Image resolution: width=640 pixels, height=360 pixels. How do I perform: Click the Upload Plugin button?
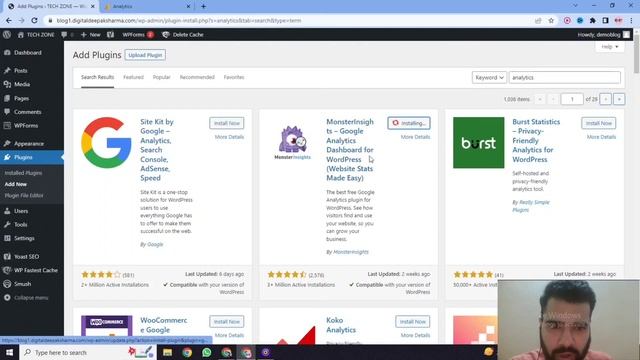tap(145, 55)
